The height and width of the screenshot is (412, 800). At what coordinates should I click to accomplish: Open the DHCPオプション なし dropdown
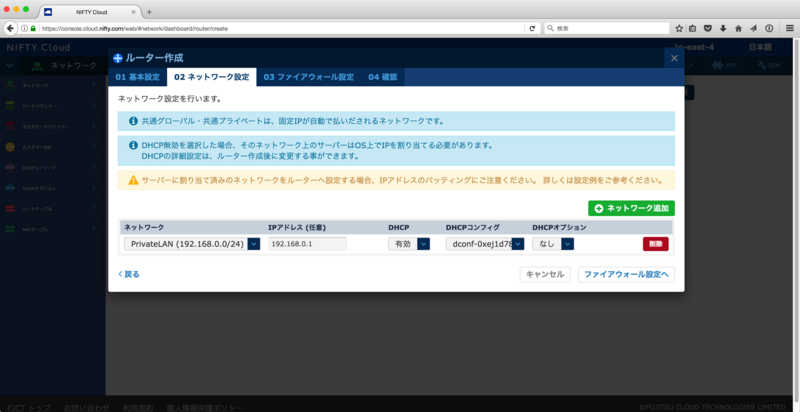click(553, 244)
